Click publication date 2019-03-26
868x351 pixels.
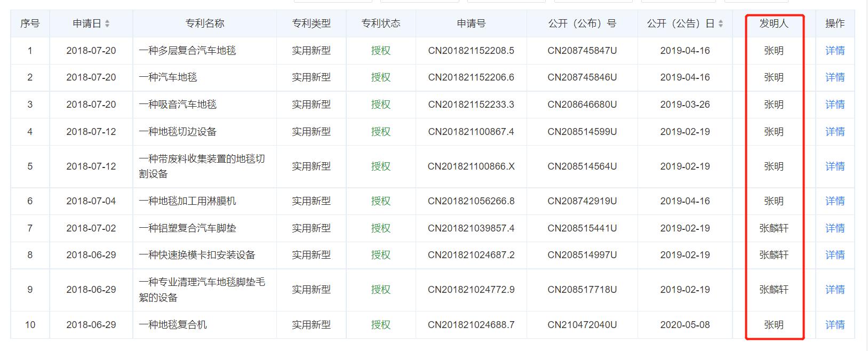685,105
